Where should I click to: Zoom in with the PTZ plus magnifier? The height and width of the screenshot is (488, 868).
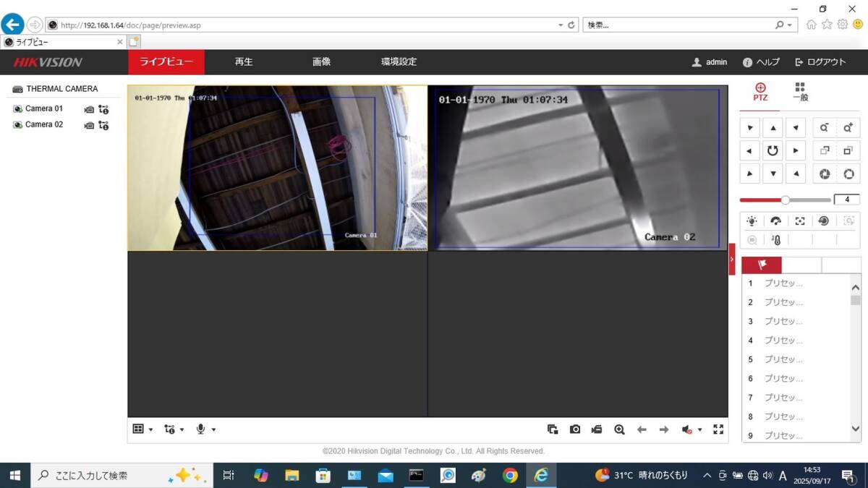coord(848,128)
